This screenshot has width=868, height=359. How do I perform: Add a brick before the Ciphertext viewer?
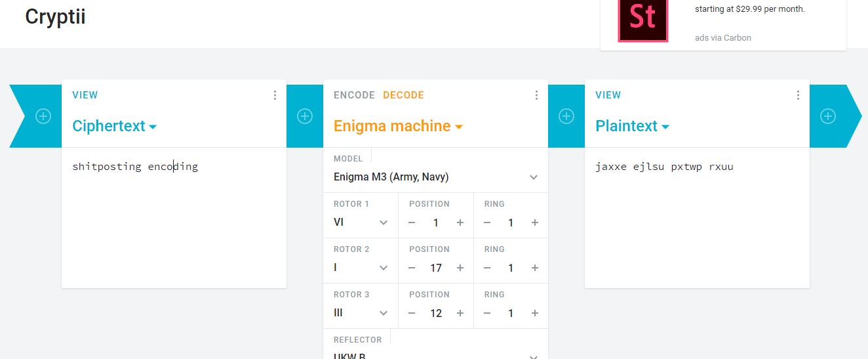tap(43, 116)
